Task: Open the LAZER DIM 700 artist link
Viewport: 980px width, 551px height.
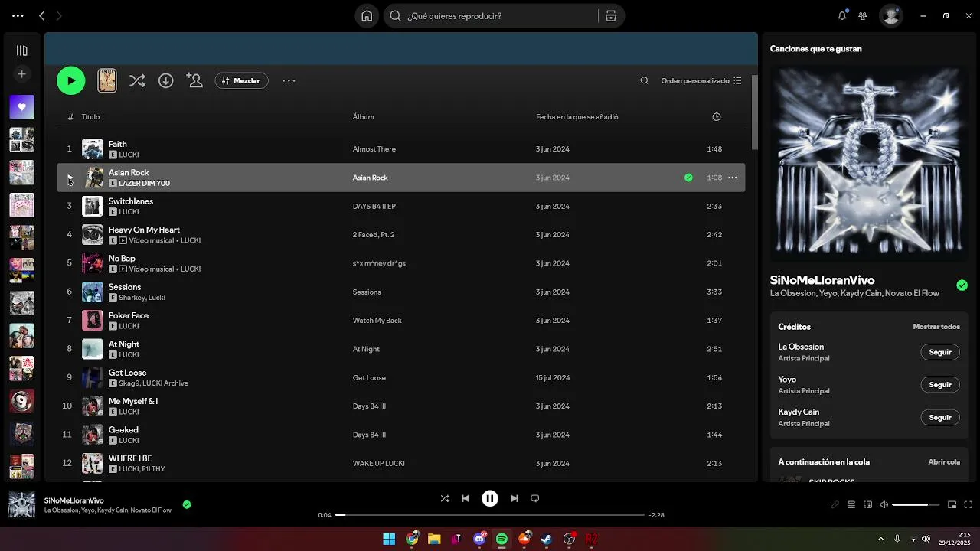Action: [x=145, y=184]
